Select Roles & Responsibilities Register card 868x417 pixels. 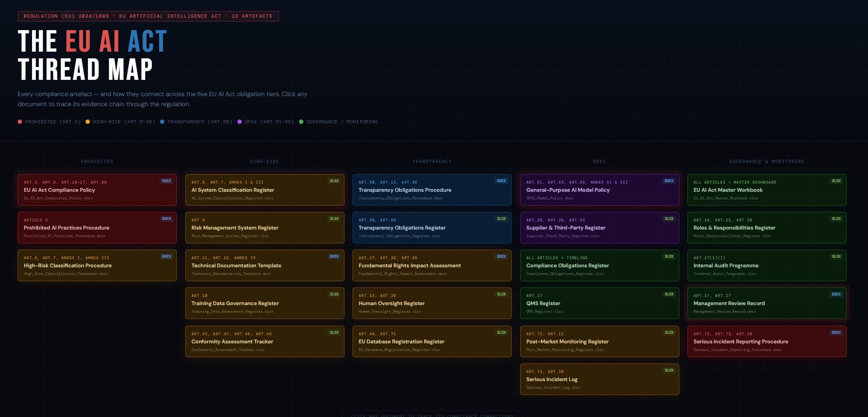[767, 228]
